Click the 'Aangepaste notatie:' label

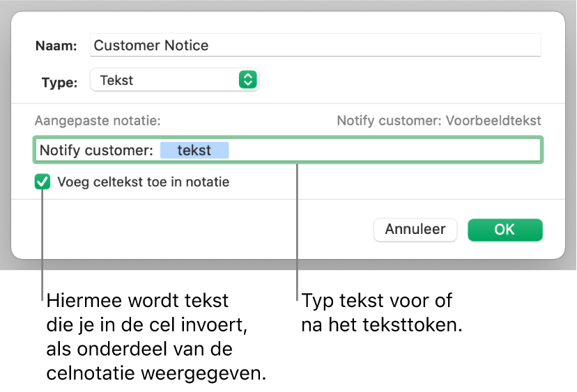coord(99,120)
